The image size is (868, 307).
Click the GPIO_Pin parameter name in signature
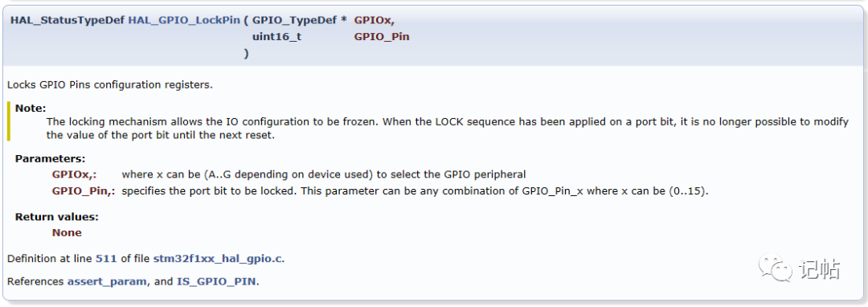coord(382,37)
